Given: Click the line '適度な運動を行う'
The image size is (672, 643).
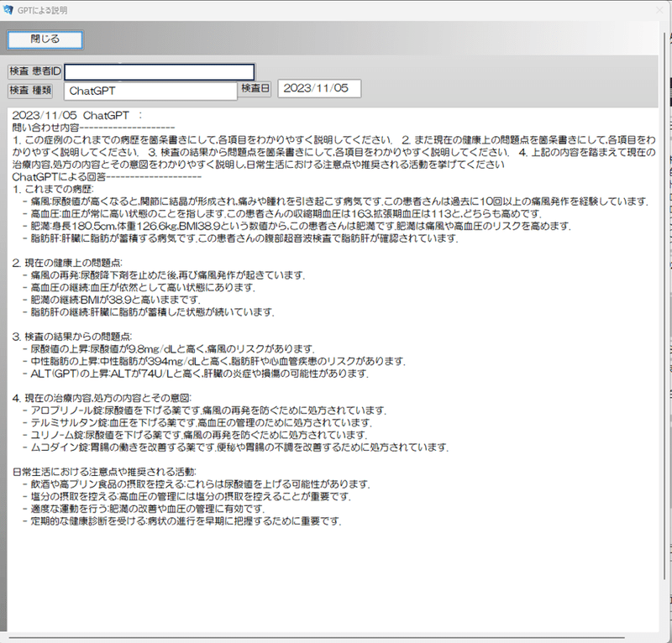Looking at the screenshot, I should click(x=144, y=509).
